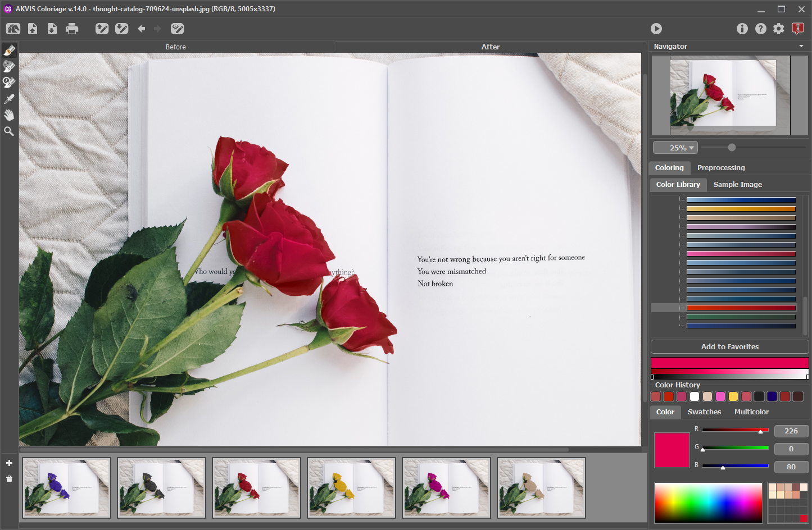Activate the Hand pan tool
This screenshot has height=530, width=812.
click(x=9, y=115)
